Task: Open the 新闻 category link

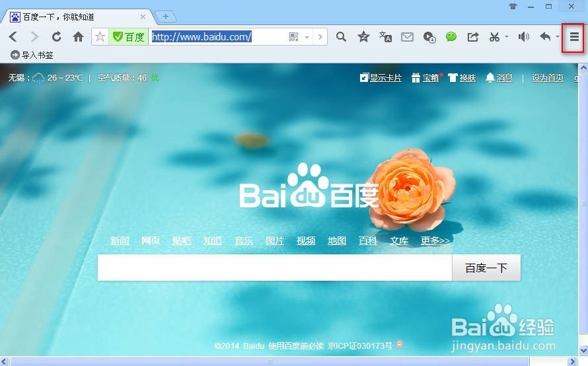Action: [120, 240]
